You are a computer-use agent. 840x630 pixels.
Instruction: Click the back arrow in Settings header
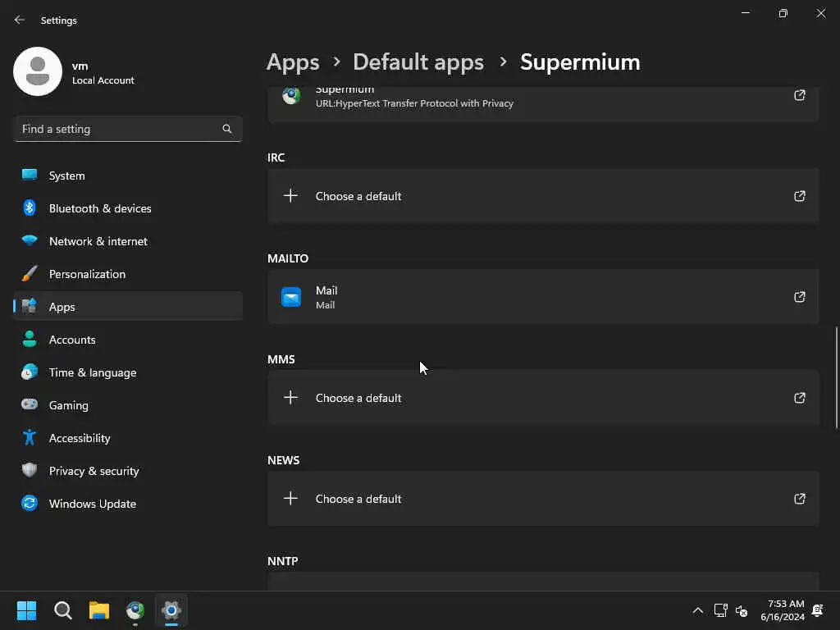(20, 20)
